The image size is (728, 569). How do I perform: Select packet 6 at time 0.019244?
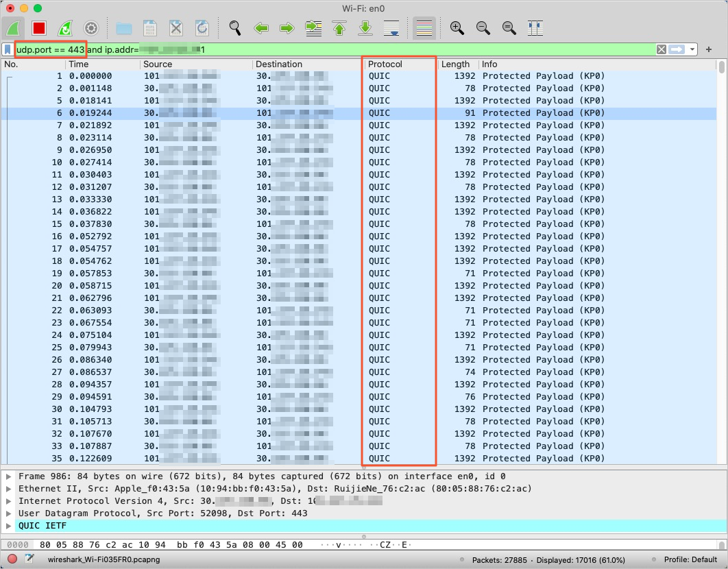pos(359,113)
